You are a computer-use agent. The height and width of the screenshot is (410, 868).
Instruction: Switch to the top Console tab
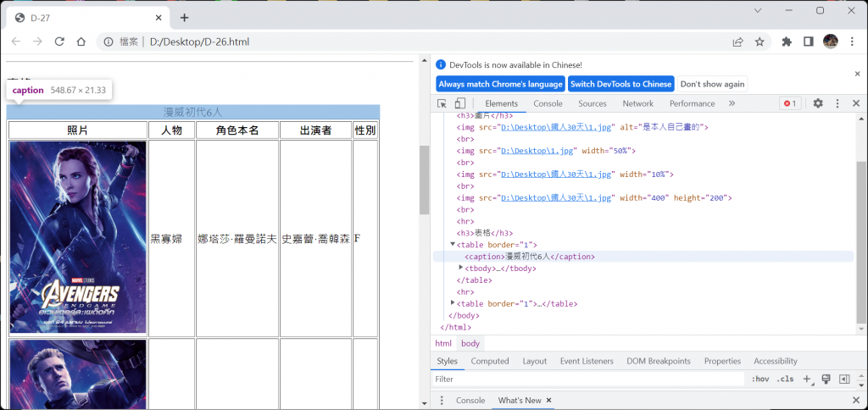tap(548, 103)
